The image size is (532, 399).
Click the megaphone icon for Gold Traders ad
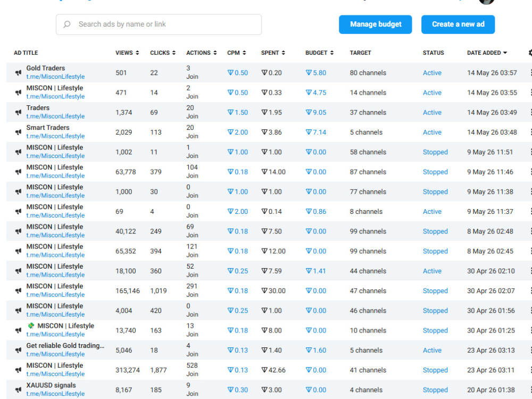(18, 72)
